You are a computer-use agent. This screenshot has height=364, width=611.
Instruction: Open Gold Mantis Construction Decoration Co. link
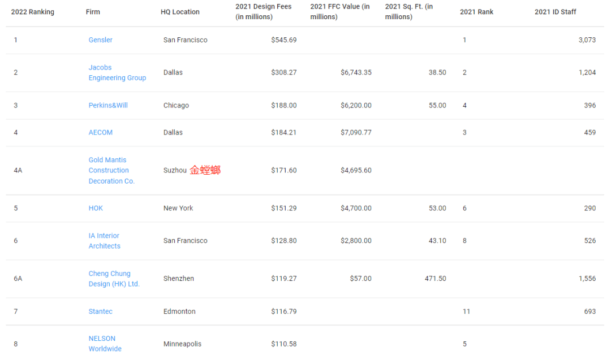tap(111, 171)
